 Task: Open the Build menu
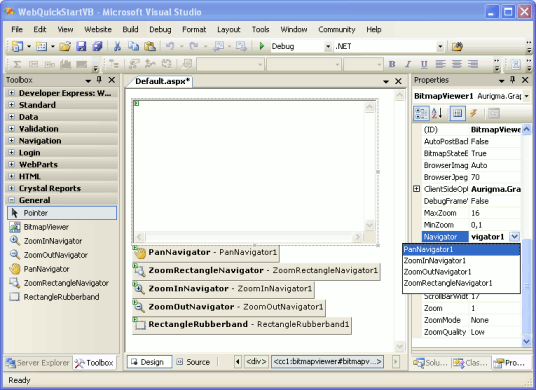[x=130, y=29]
